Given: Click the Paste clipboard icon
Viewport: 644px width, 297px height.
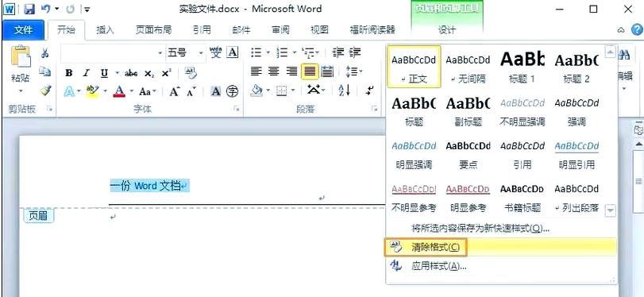Looking at the screenshot, I should (21, 56).
